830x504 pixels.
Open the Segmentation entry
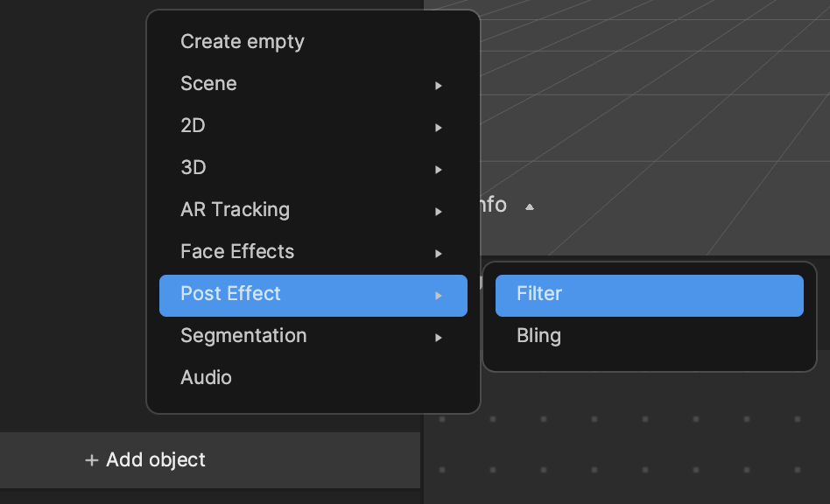[313, 336]
